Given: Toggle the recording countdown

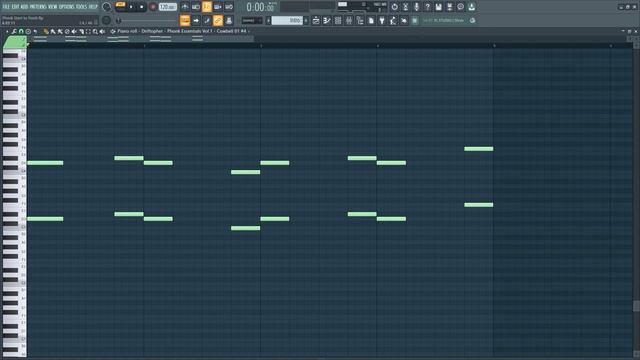Looking at the screenshot, I should pos(207,7).
